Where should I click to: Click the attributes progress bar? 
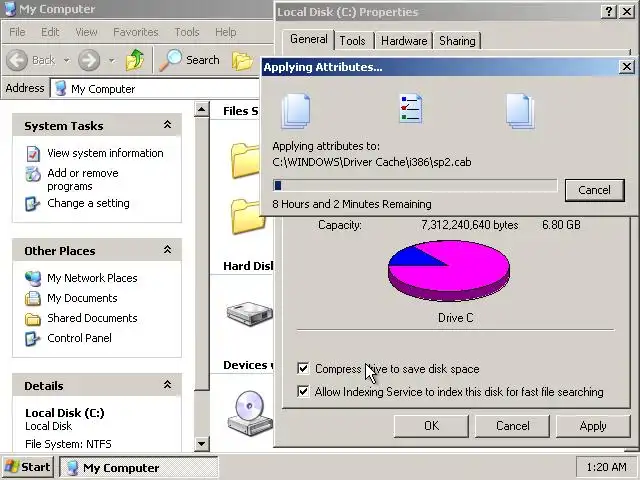click(x=415, y=186)
